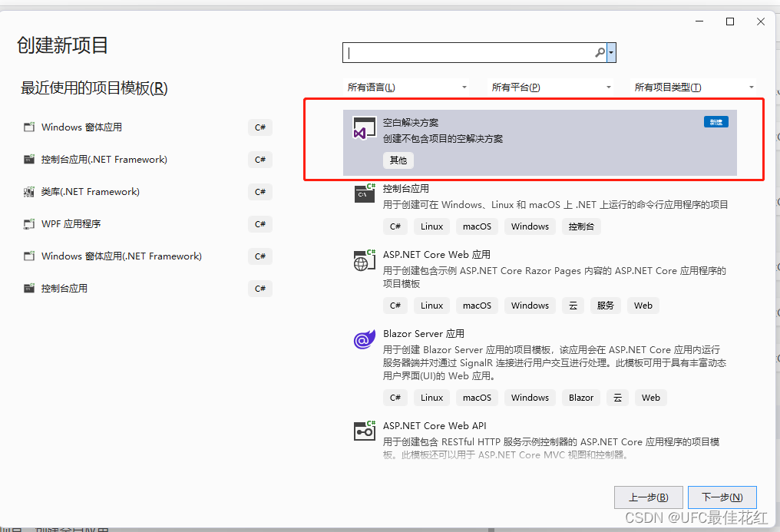Select the 空白解决方案 template icon
This screenshot has height=532, width=780.
[364, 128]
